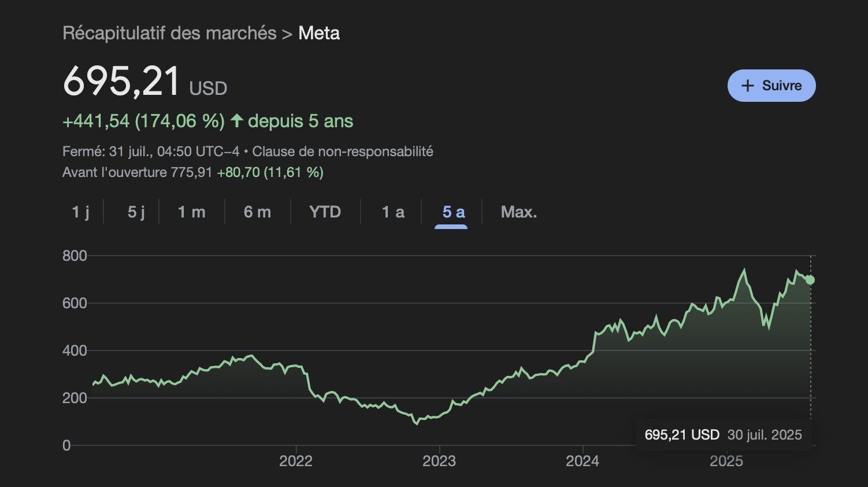Choose the 1 a range tab
868x487 pixels.
[x=394, y=212]
